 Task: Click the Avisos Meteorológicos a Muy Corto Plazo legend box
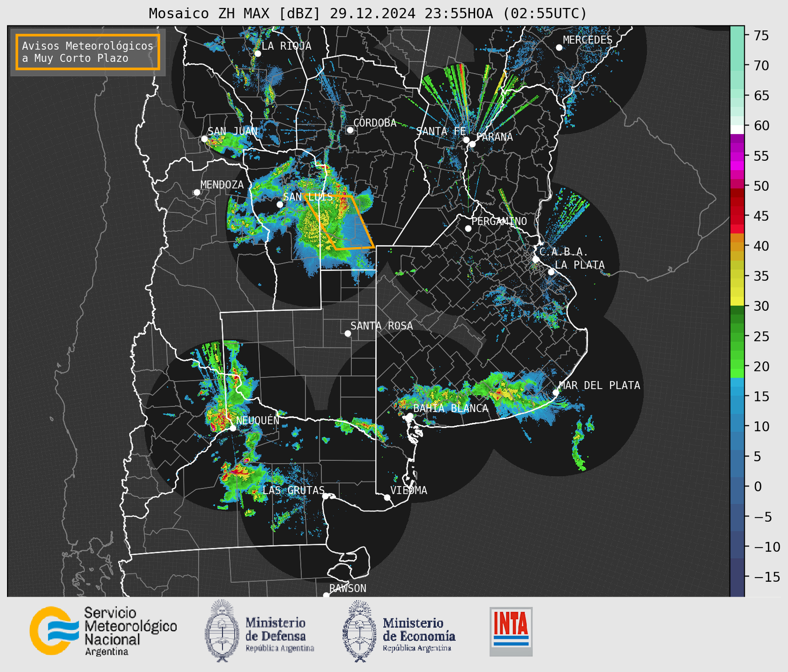[88, 52]
